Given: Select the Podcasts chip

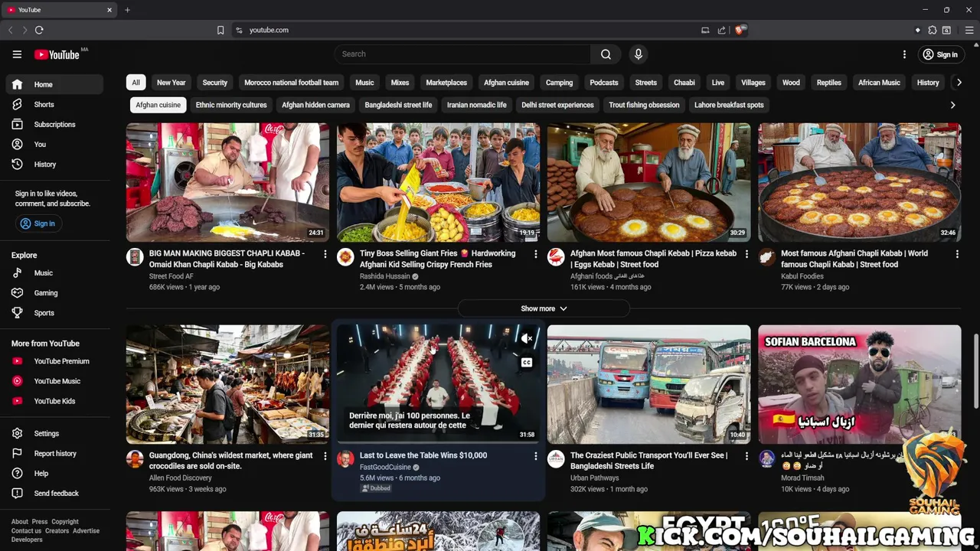Looking at the screenshot, I should [604, 83].
